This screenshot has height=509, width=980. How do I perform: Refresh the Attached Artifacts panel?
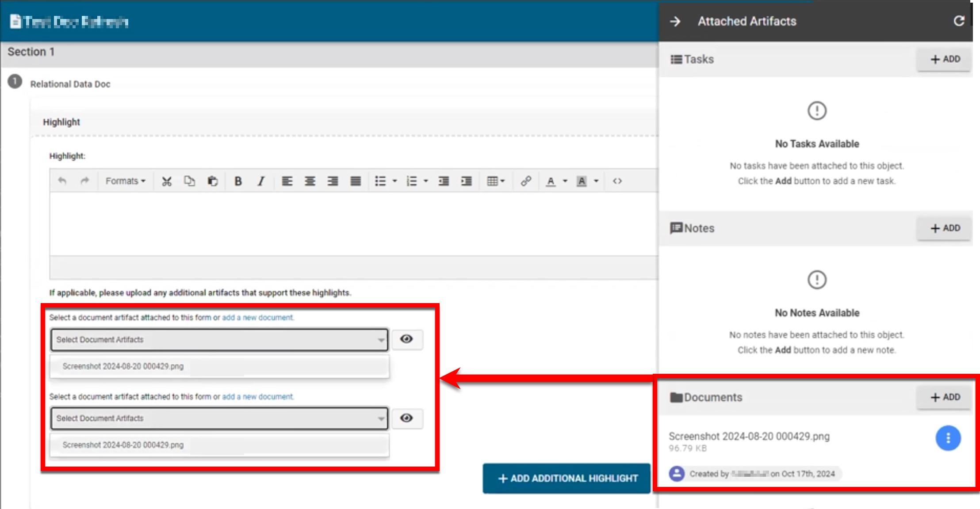click(958, 21)
